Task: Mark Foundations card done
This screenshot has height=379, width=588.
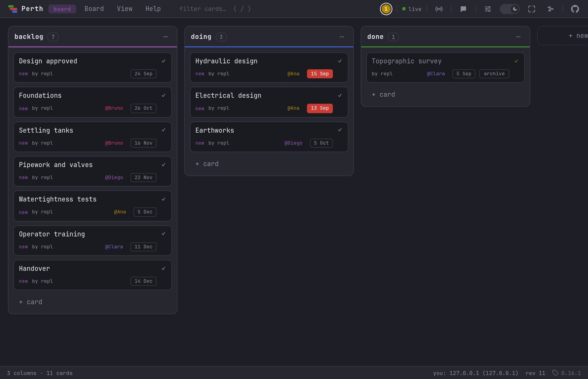Action: tap(163, 95)
